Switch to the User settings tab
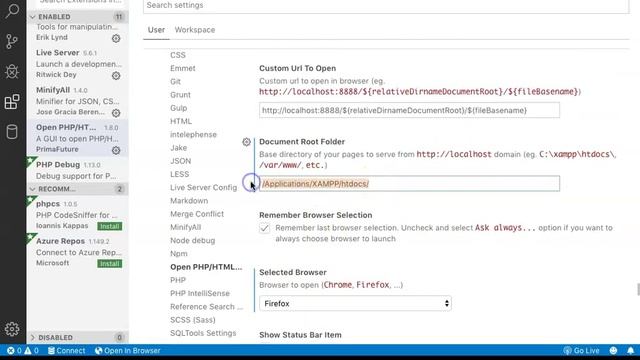The height and width of the screenshot is (360, 640). (x=156, y=30)
